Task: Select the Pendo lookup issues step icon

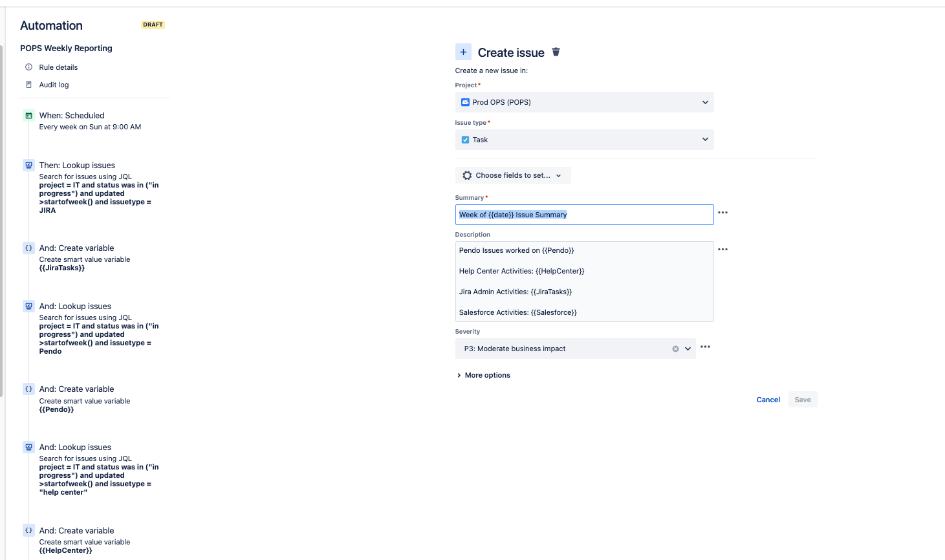Action: point(28,307)
